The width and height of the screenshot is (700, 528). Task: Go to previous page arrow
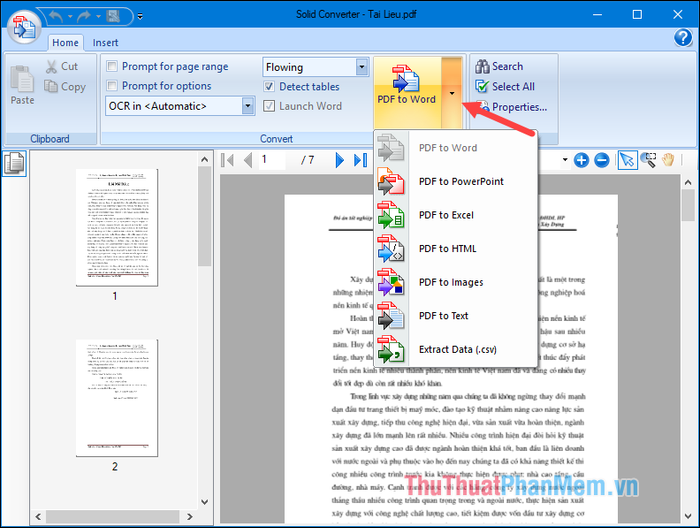[248, 160]
